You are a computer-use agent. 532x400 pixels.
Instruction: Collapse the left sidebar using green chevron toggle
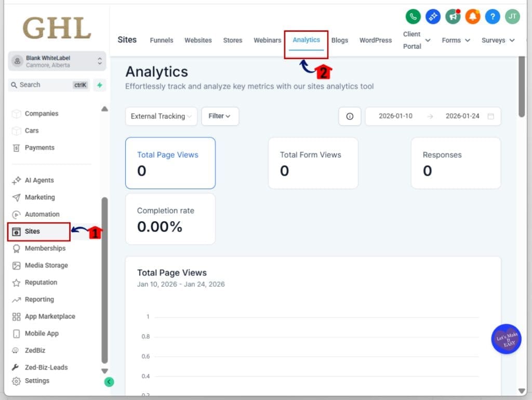pos(109,381)
